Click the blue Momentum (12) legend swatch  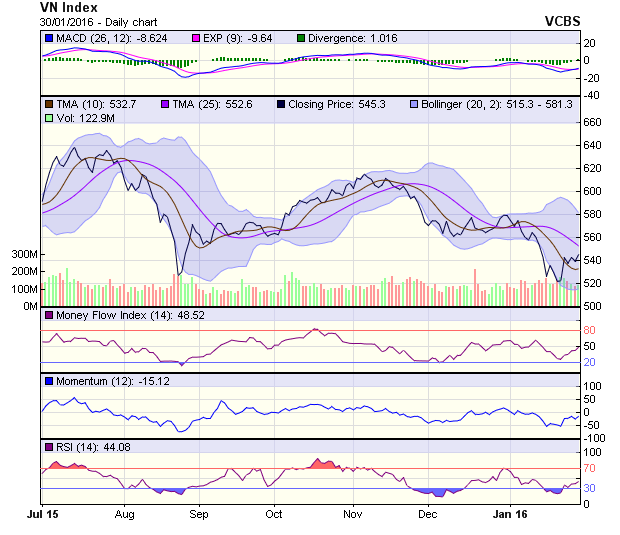(x=48, y=381)
